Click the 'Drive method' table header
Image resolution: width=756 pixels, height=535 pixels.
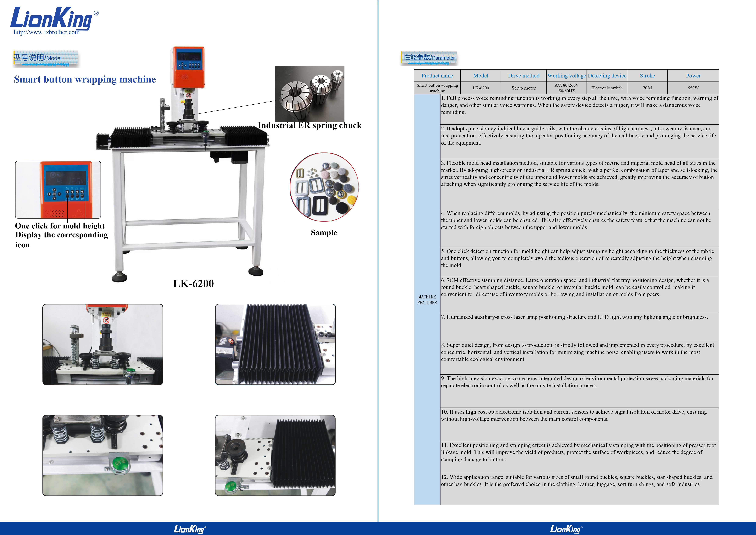pyautogui.click(x=524, y=76)
